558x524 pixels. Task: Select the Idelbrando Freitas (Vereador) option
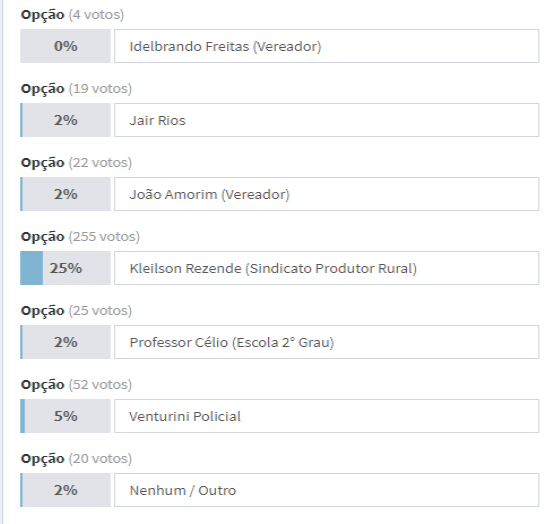pos(326,46)
